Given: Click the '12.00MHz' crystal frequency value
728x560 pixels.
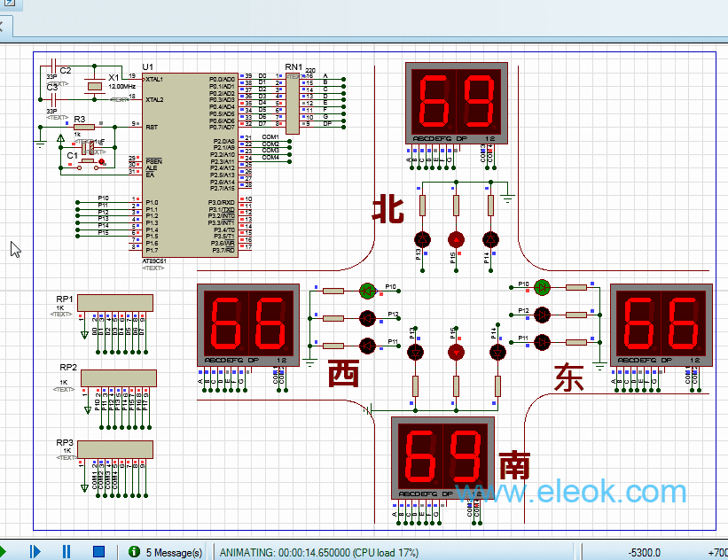Looking at the screenshot, I should pyautogui.click(x=122, y=86).
